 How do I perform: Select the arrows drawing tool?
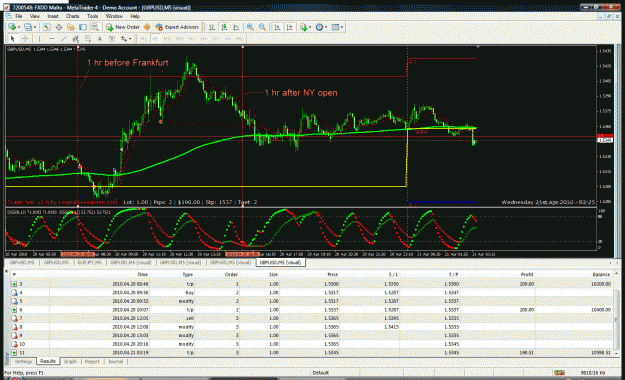(124, 39)
